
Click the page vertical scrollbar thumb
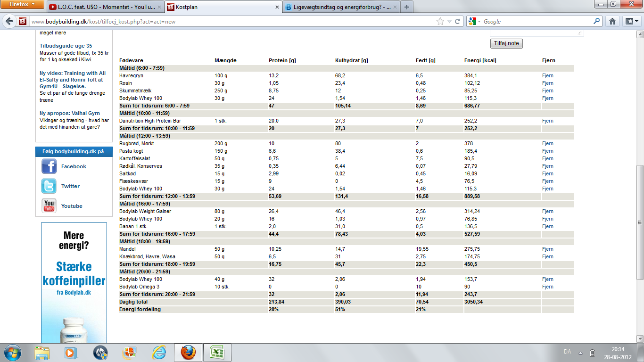pos(640,222)
